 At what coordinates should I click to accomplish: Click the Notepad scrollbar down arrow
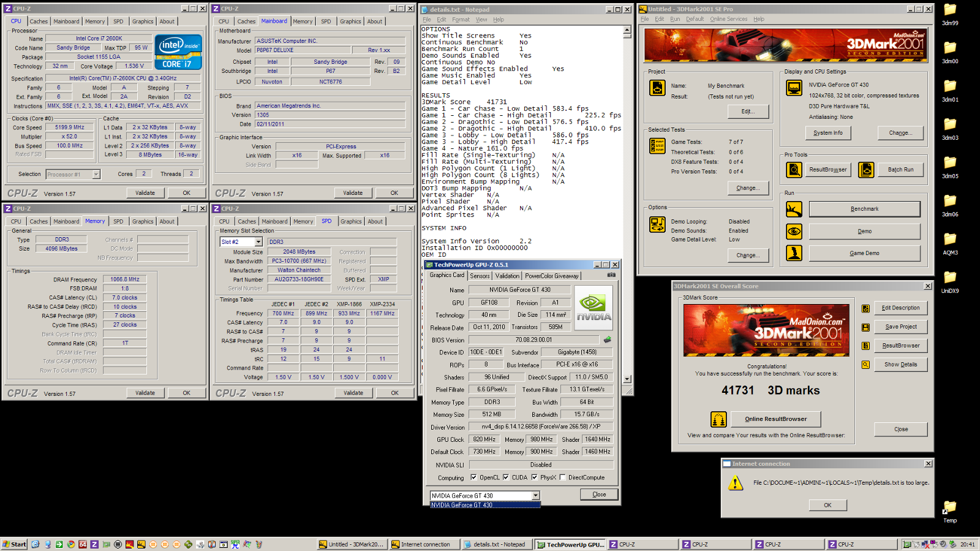coord(627,379)
